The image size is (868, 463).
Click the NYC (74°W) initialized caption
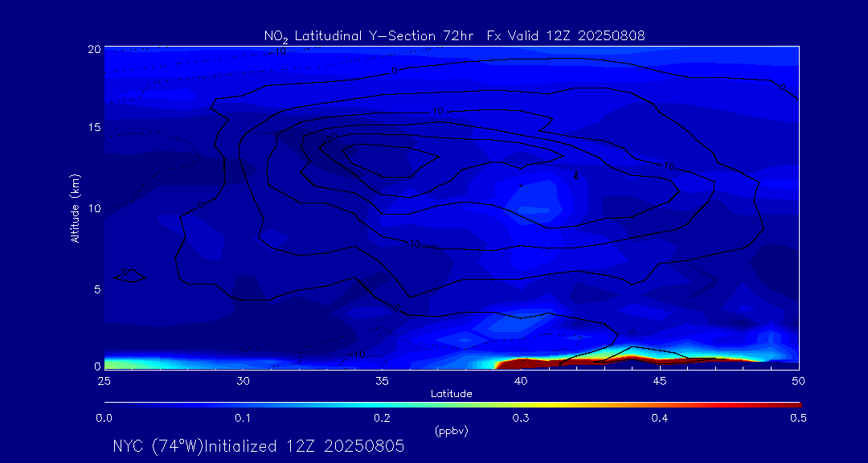click(x=258, y=446)
